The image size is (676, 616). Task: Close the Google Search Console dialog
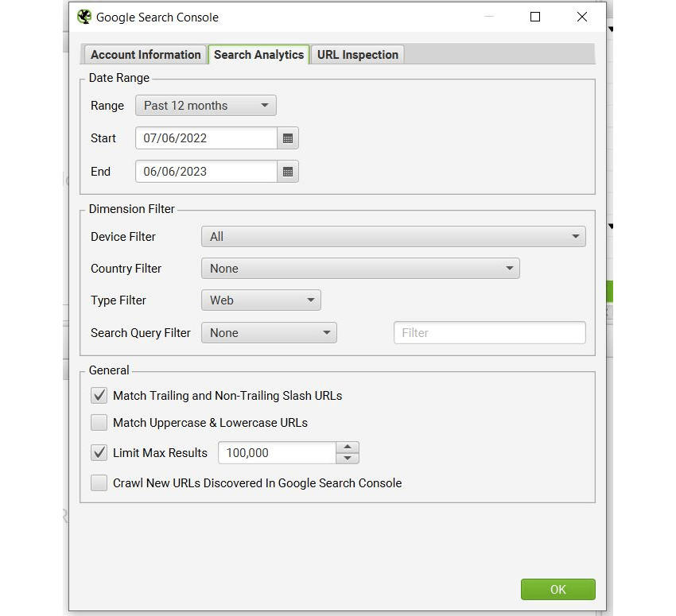pyautogui.click(x=582, y=17)
